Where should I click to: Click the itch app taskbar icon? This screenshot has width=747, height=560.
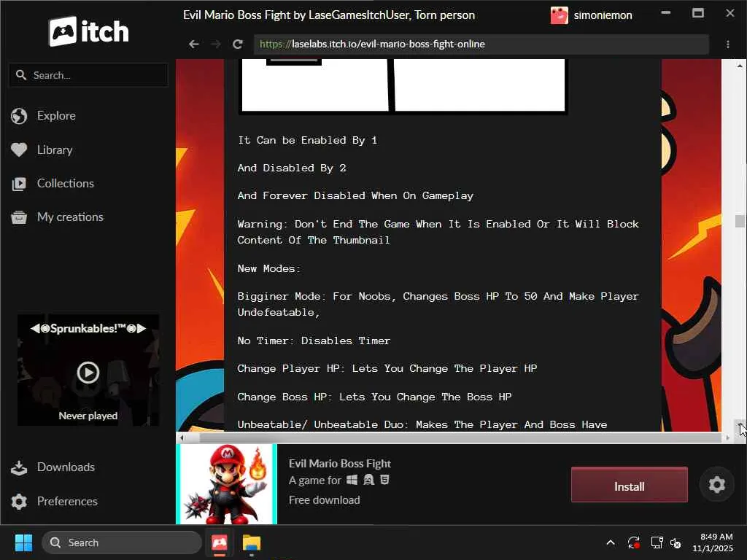point(219,542)
